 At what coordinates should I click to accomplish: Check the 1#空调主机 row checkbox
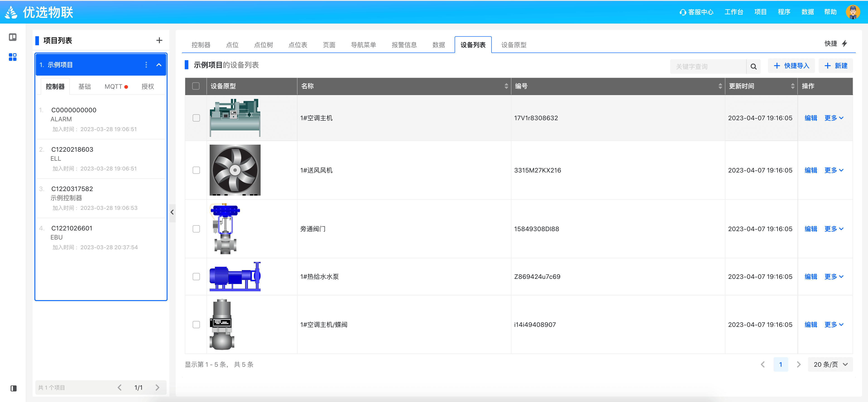pyautogui.click(x=196, y=118)
